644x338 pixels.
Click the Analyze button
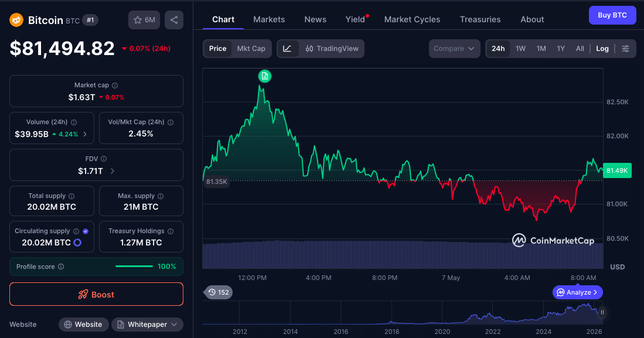coord(577,292)
